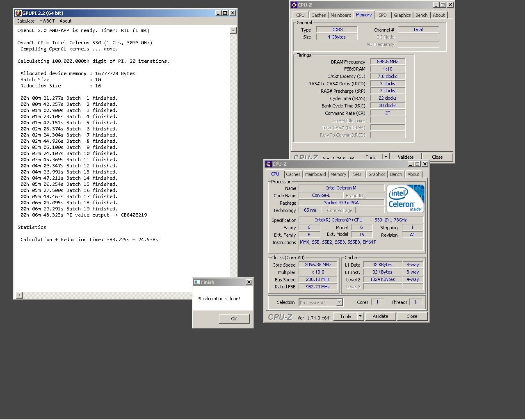The height and width of the screenshot is (420, 525).
Task: Open SPD tab in lower CPU-Z window
Action: (357, 174)
